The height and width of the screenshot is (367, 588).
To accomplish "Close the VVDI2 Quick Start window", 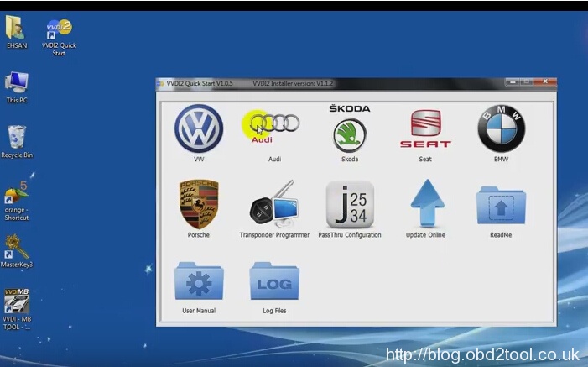I will (545, 81).
